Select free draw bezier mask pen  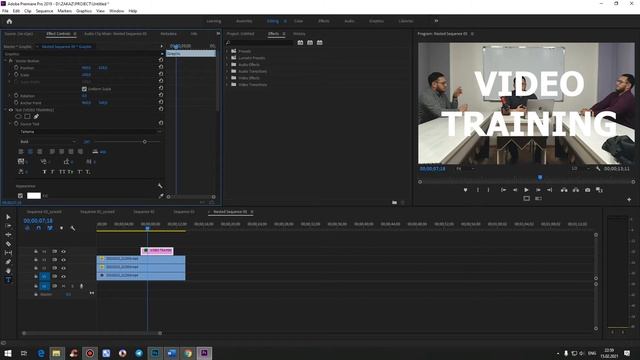pos(36,116)
